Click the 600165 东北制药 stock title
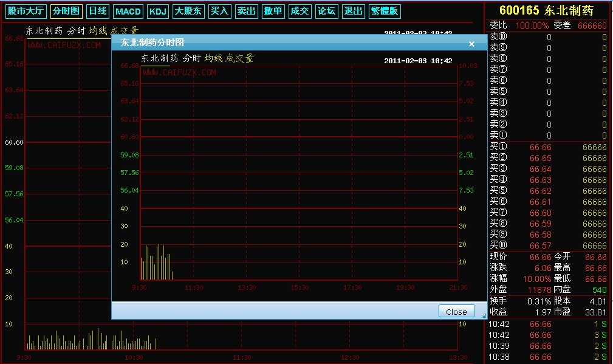 pyautogui.click(x=546, y=10)
